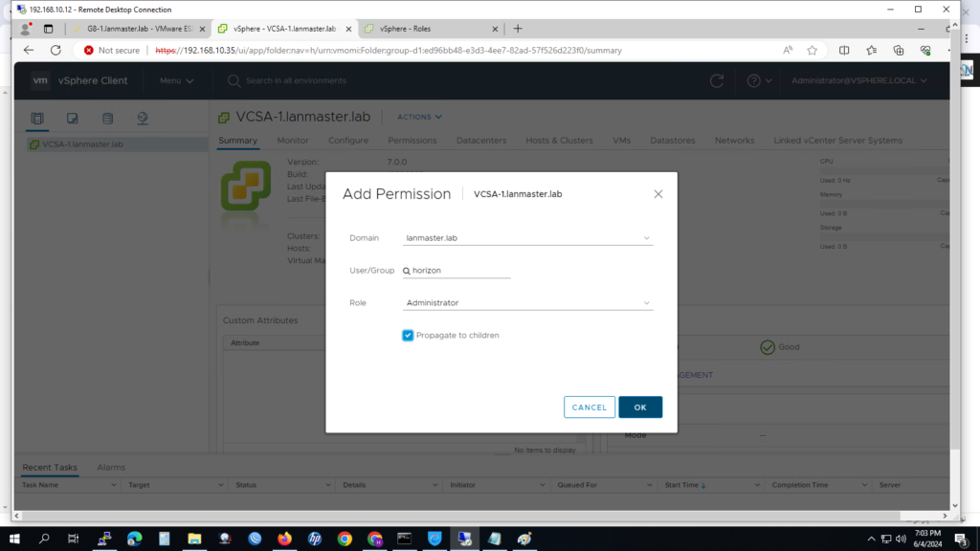Screen dimensions: 980x551
Task: Open the Windows Start menu
Action: pyautogui.click(x=14, y=539)
